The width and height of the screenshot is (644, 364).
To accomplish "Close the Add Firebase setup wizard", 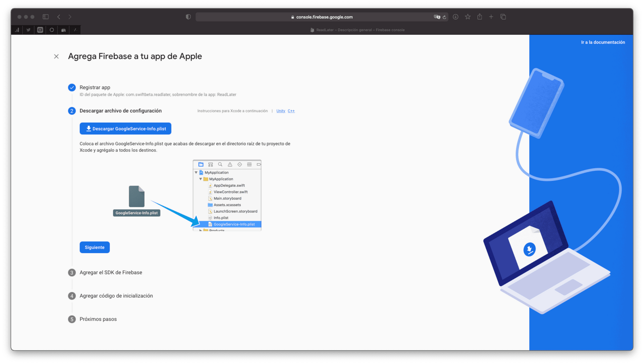I will coord(56,56).
